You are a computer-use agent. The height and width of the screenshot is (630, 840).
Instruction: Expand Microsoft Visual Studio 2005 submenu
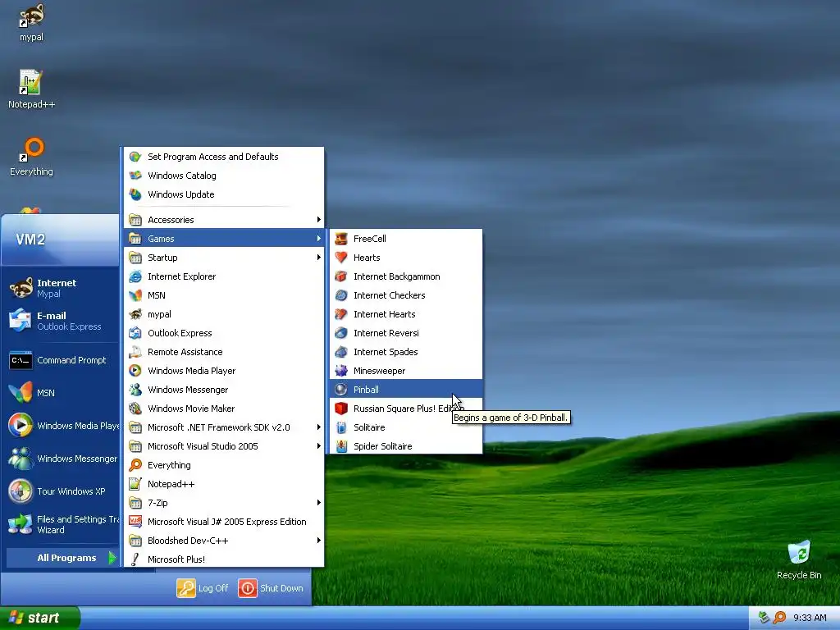[224, 445]
